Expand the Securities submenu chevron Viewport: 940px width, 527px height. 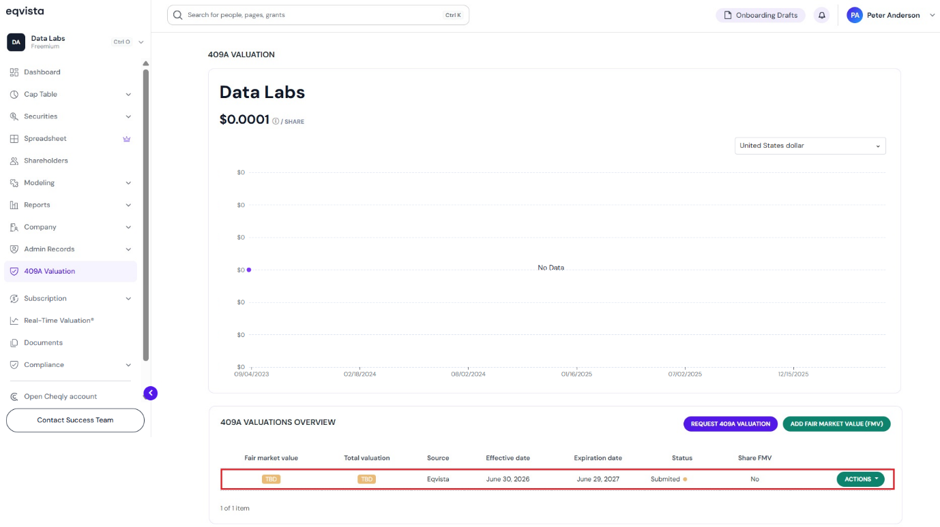point(128,116)
